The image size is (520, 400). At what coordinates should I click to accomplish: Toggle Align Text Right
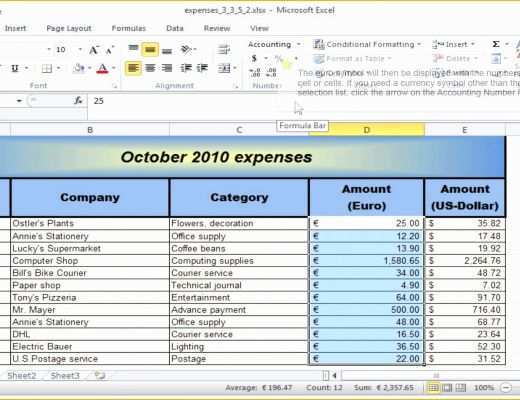tap(167, 68)
